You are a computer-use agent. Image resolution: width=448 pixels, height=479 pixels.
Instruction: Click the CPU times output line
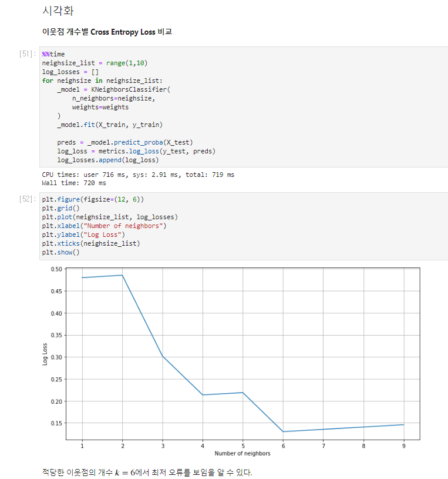[x=138, y=175]
